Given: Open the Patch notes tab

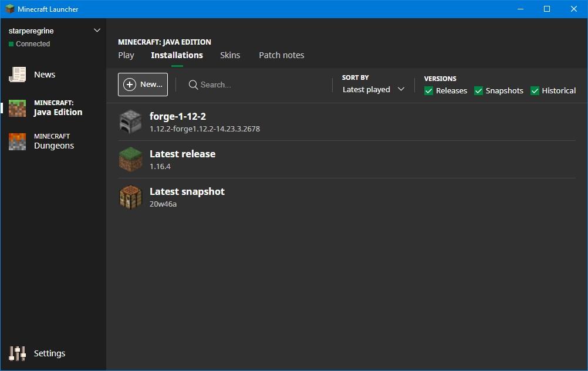Looking at the screenshot, I should pyautogui.click(x=281, y=55).
